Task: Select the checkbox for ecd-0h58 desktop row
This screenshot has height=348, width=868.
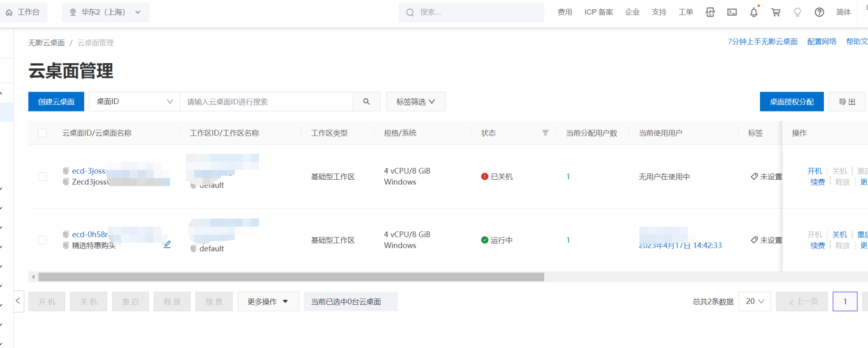Action: click(42, 240)
